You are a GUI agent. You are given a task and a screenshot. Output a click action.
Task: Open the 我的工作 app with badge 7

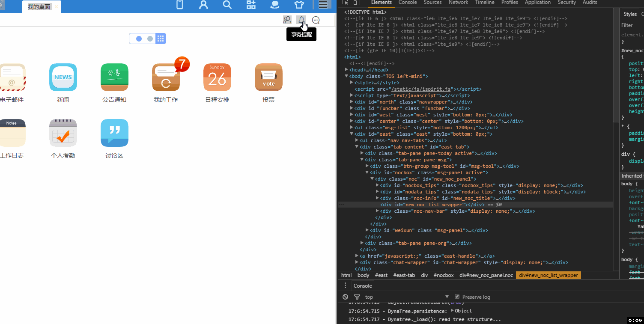(166, 77)
